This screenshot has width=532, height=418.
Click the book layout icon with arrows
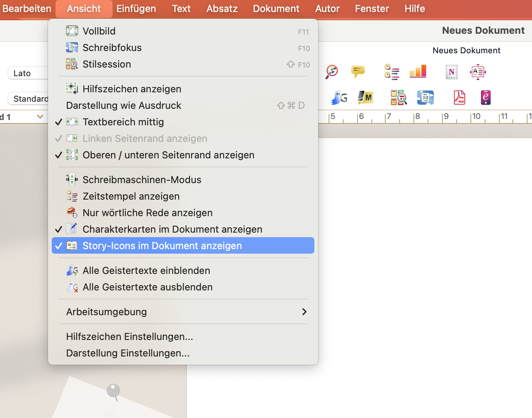(478, 72)
